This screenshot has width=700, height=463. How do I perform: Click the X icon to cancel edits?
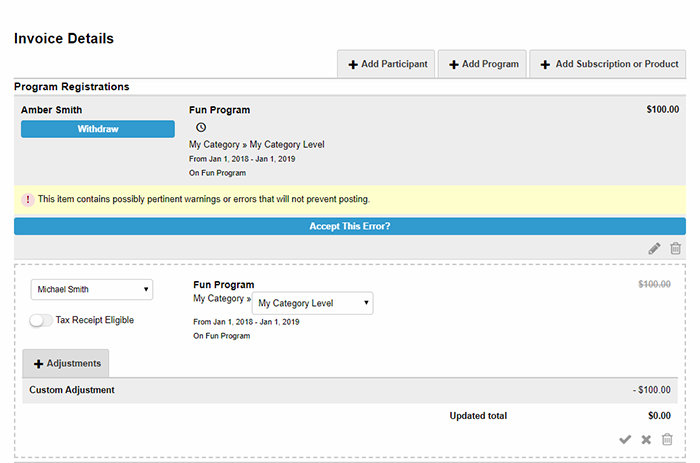[x=646, y=439]
